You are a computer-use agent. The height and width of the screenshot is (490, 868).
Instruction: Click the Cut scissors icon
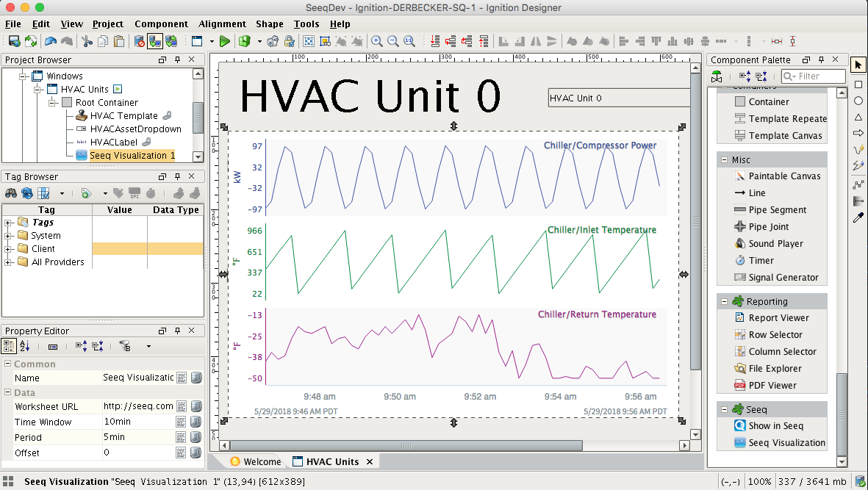(87, 41)
